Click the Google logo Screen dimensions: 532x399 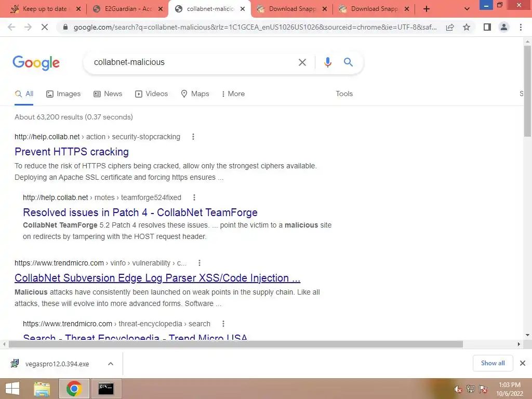(36, 63)
